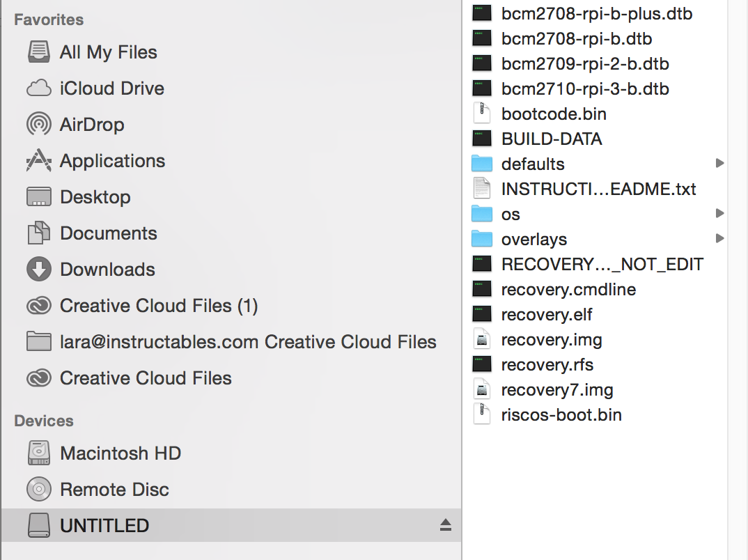Image resolution: width=748 pixels, height=560 pixels.
Task: Expand the overlays folder arrow
Action: pyautogui.click(x=719, y=239)
